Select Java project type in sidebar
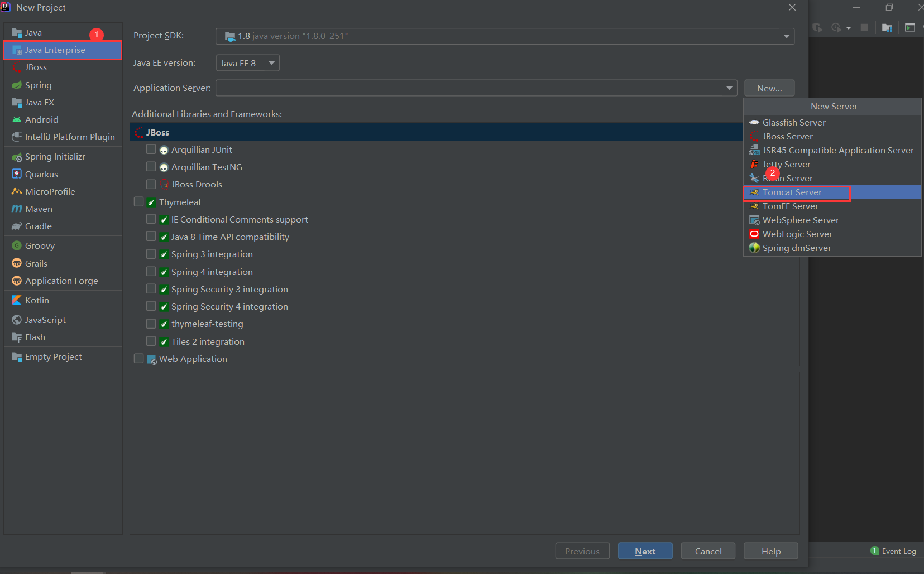The height and width of the screenshot is (574, 924). click(63, 33)
